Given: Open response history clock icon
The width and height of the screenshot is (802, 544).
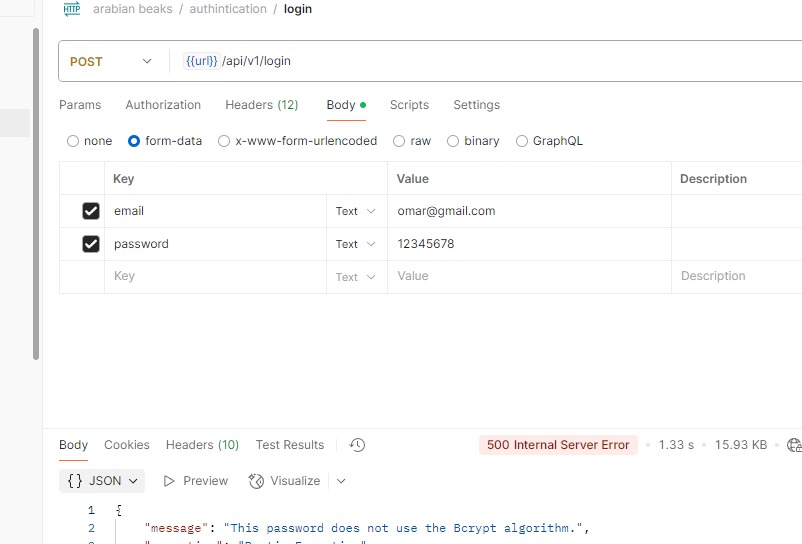Looking at the screenshot, I should [357, 445].
